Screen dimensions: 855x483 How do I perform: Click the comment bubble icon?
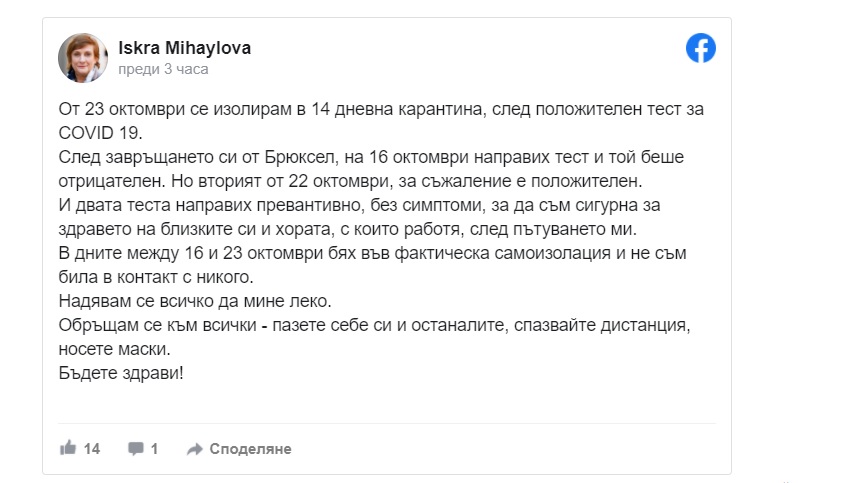click(136, 449)
